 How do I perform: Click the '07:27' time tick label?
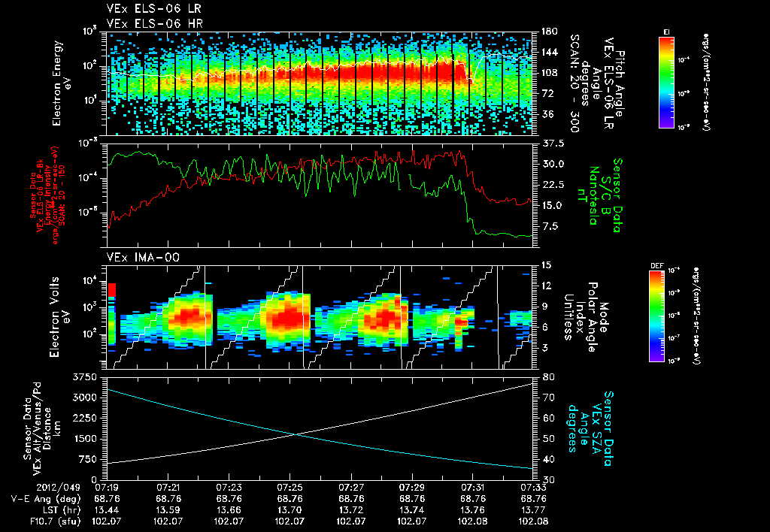point(351,487)
